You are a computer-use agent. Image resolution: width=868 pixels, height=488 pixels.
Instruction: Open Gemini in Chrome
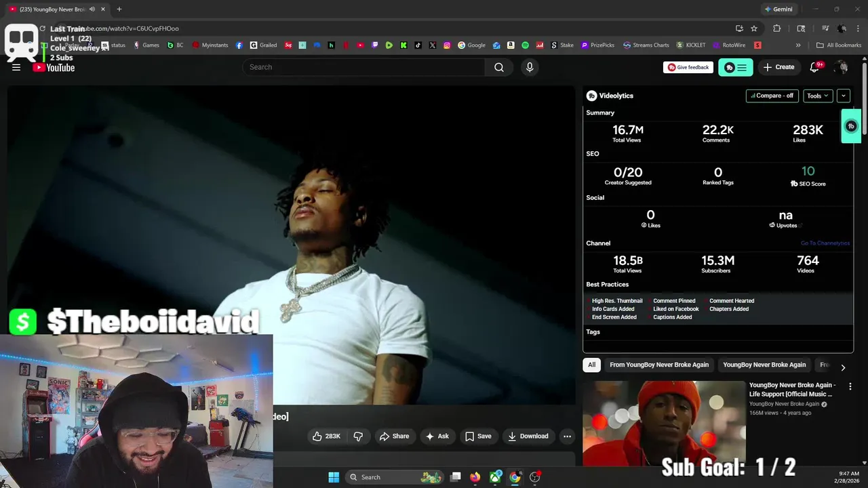point(778,9)
